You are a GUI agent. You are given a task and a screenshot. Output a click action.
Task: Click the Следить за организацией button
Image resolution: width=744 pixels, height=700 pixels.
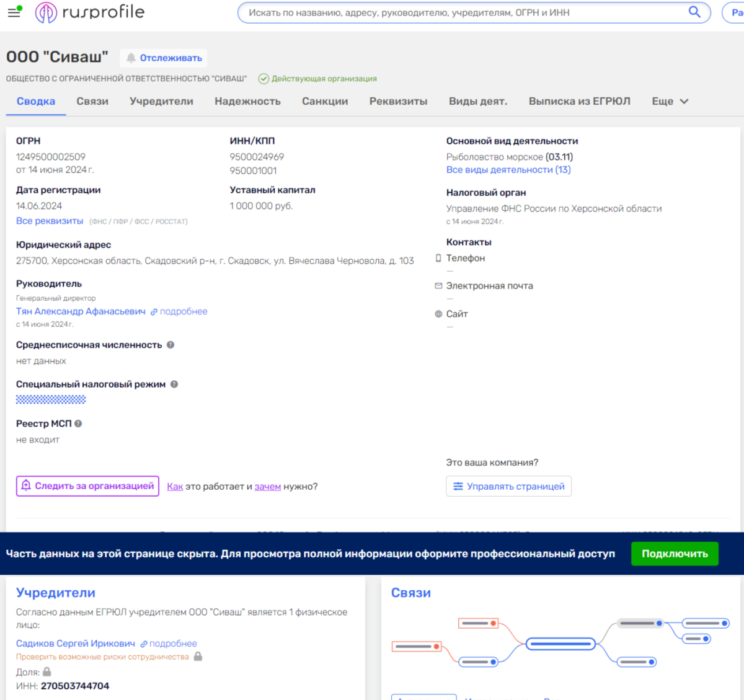(x=87, y=486)
